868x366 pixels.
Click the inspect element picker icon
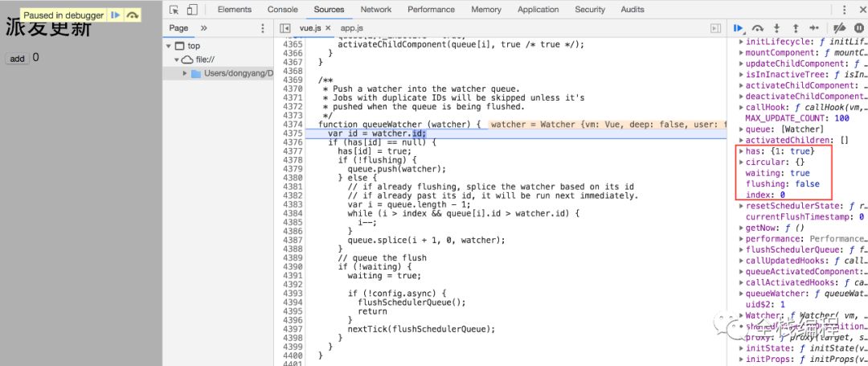[174, 10]
